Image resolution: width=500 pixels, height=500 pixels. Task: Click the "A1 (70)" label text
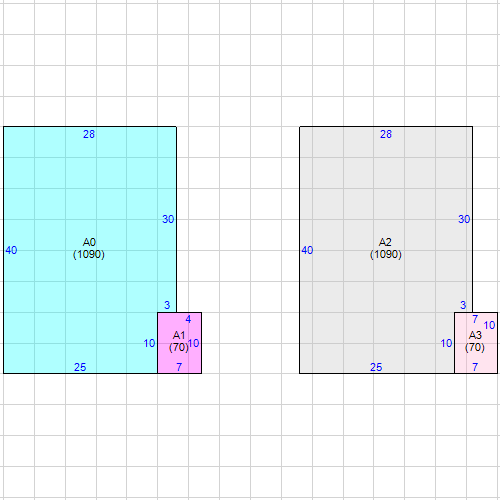[179, 341]
